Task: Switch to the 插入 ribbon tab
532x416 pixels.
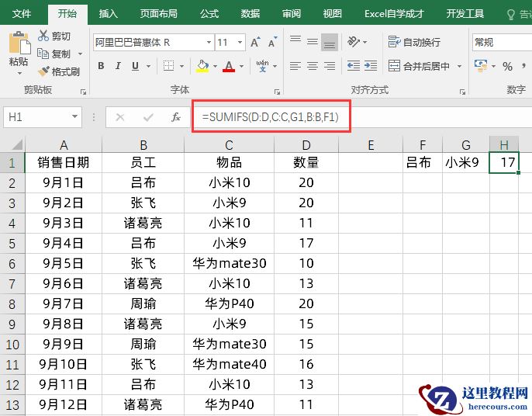Action: (x=109, y=13)
